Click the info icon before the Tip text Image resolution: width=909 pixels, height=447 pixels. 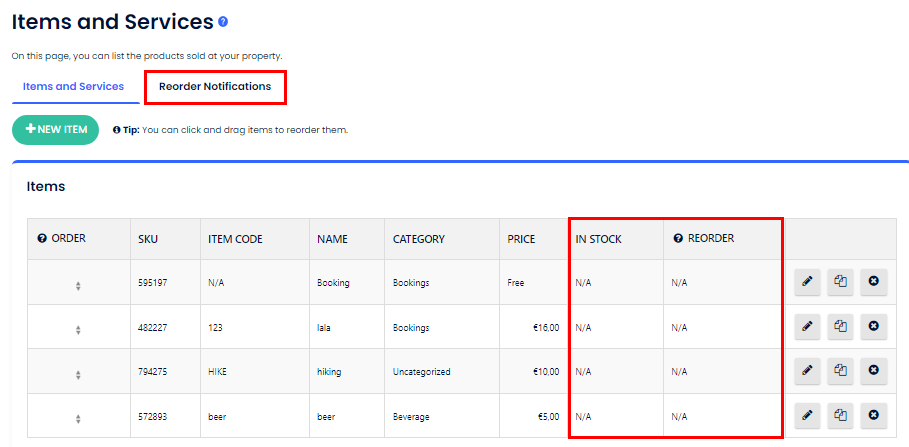117,130
